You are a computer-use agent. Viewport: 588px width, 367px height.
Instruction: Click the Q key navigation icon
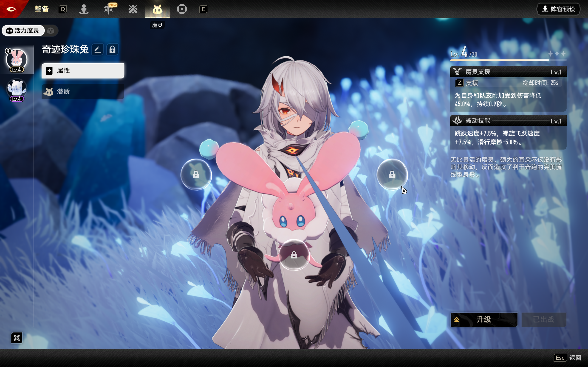63,9
